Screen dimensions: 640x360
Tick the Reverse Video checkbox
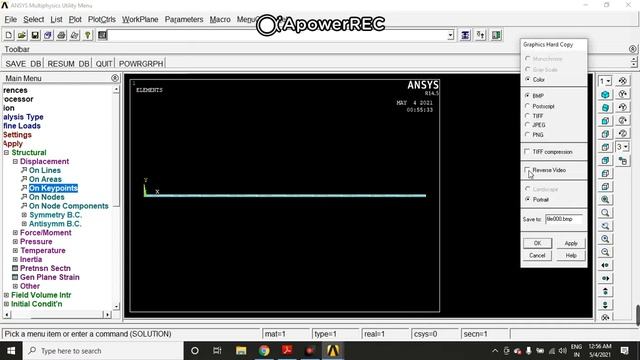(x=527, y=170)
